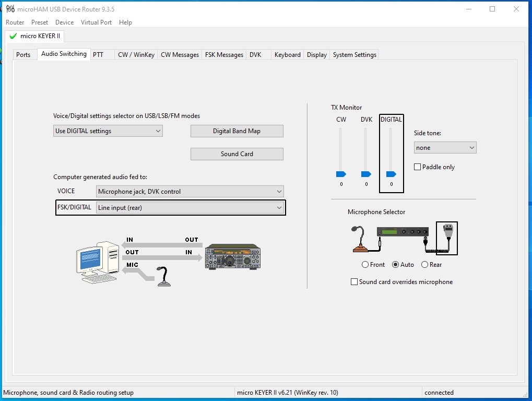Viewport: 532px width, 401px height.
Task: Go to the CW / WinKey tab
Action: 136,55
